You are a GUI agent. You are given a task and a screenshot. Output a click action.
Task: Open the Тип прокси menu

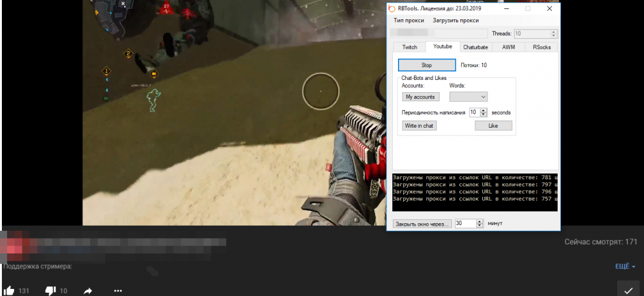(x=409, y=21)
